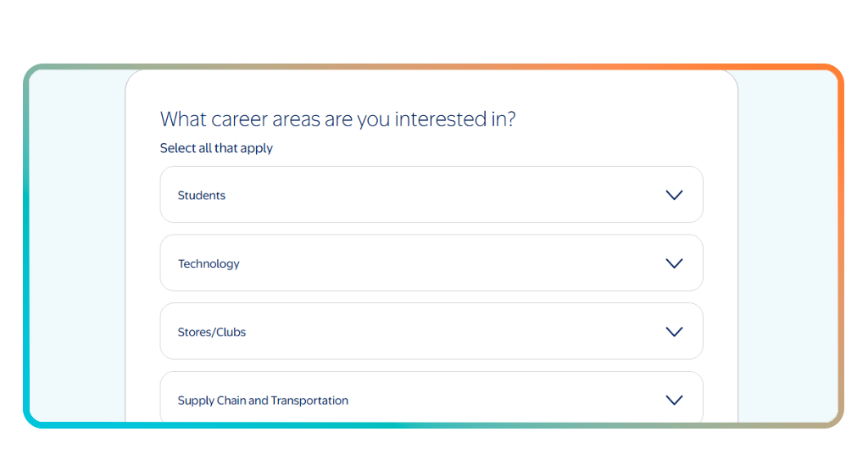
Task: Expand the Students career area
Action: (x=431, y=195)
